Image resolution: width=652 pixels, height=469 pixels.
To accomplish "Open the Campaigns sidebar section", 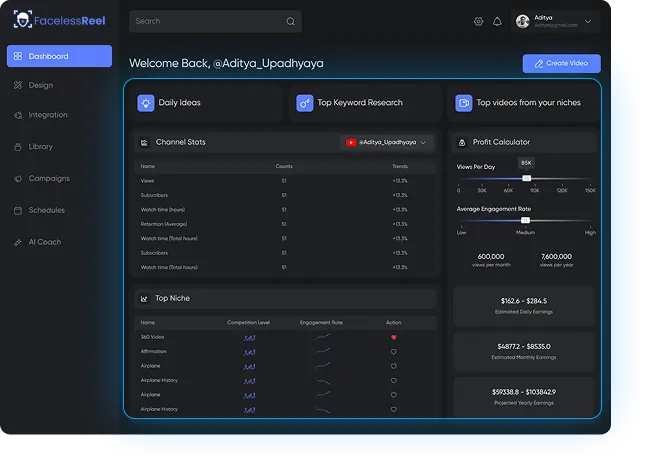I will click(x=48, y=178).
